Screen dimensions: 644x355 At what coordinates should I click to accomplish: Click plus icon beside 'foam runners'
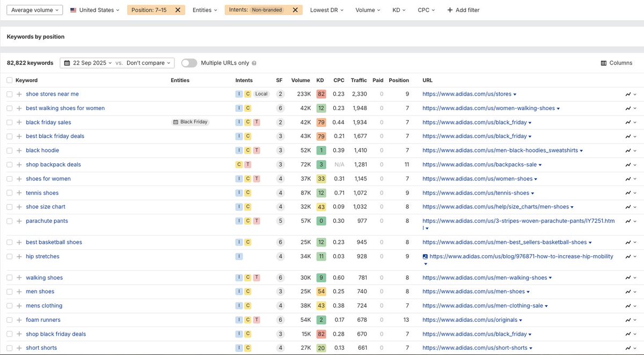coord(19,320)
